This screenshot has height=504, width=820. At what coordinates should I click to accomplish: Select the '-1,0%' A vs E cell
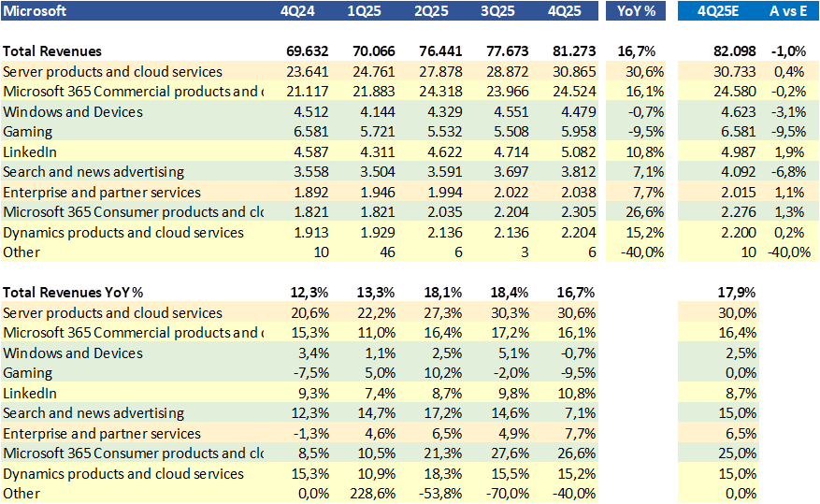pyautogui.click(x=788, y=51)
